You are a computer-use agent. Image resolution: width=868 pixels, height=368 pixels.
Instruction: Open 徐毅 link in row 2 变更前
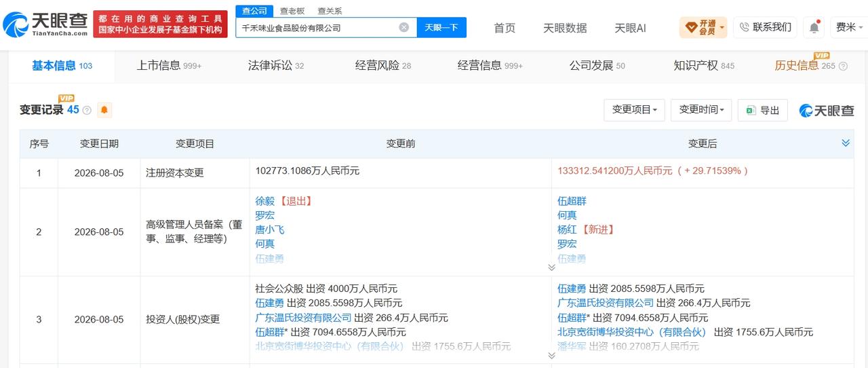[264, 201]
